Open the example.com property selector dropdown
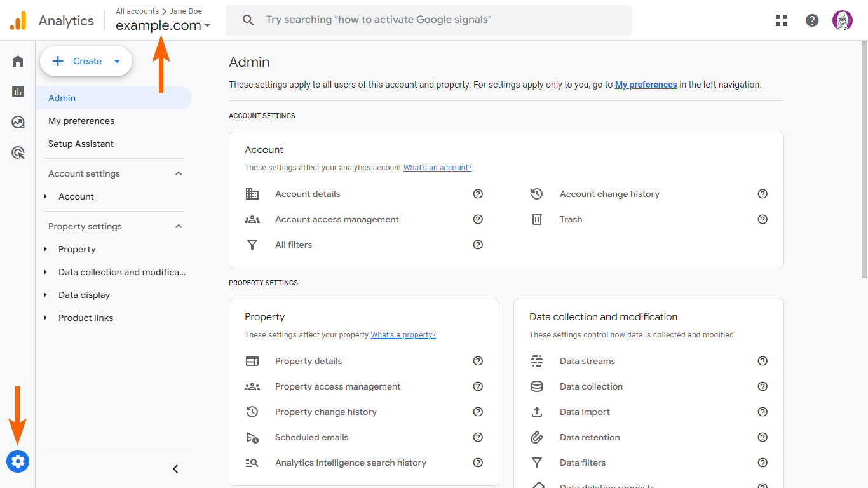 pyautogui.click(x=163, y=26)
